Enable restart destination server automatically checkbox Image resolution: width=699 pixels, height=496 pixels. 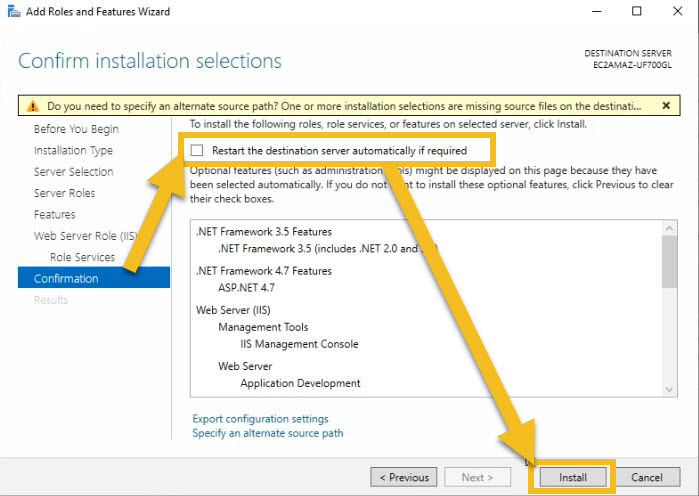[x=197, y=151]
